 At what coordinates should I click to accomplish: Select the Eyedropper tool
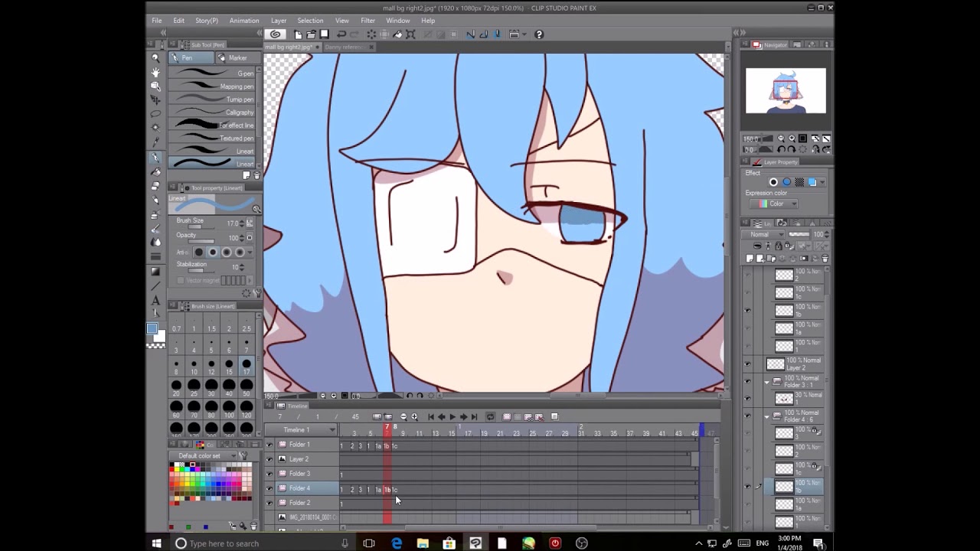(155, 142)
